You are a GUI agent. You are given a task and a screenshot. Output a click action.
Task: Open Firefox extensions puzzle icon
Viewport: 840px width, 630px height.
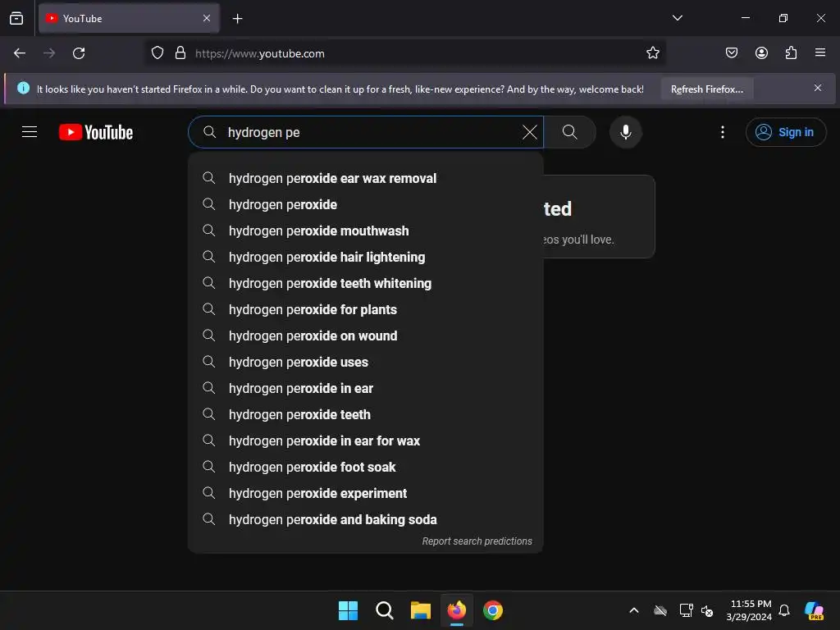point(792,53)
